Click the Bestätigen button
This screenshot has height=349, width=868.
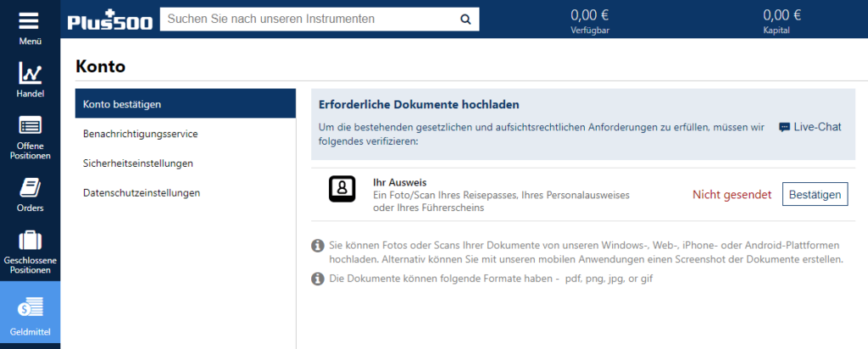[815, 194]
